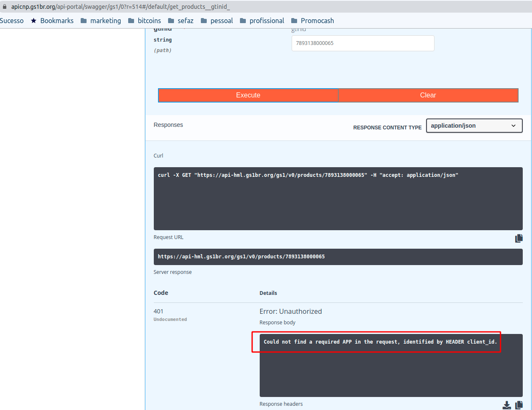Copy the response body to clipboard
The height and width of the screenshot is (410, 532).
tap(519, 405)
